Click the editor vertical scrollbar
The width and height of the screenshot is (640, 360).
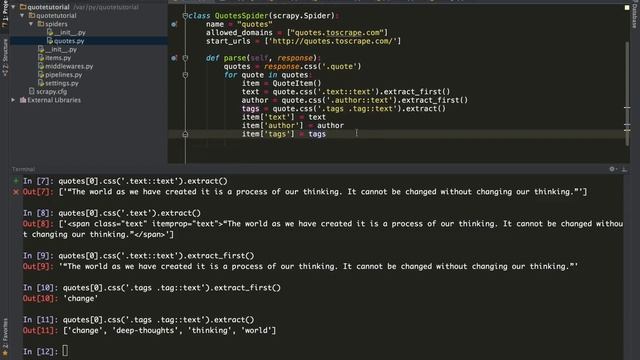pyautogui.click(x=627, y=93)
